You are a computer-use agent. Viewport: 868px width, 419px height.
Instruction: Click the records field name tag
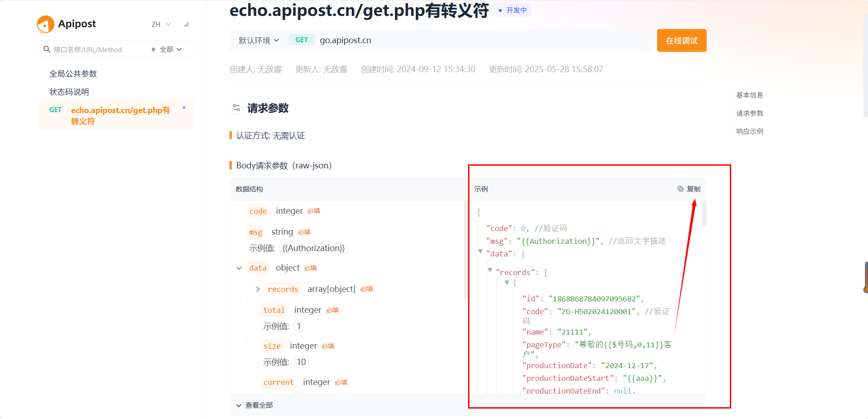[283, 289]
